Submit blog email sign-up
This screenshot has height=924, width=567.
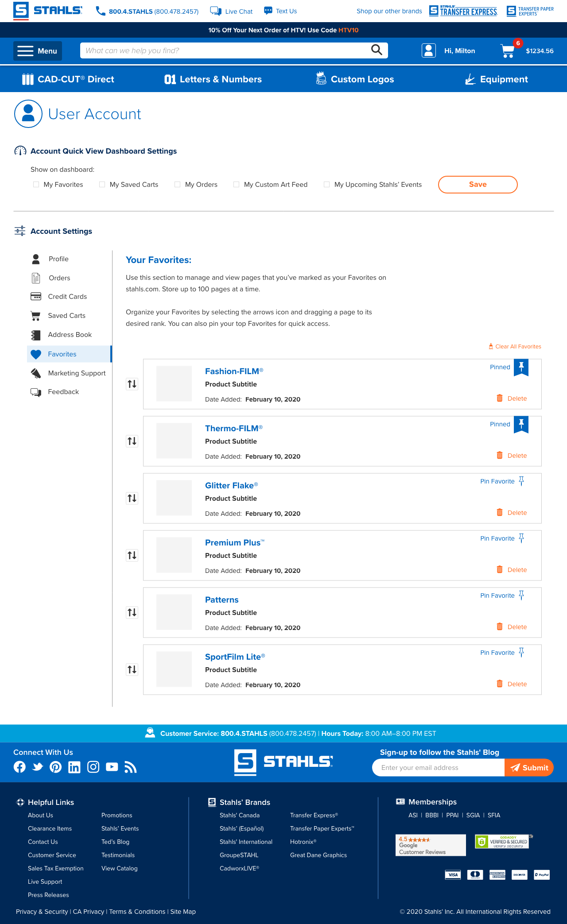click(x=529, y=768)
